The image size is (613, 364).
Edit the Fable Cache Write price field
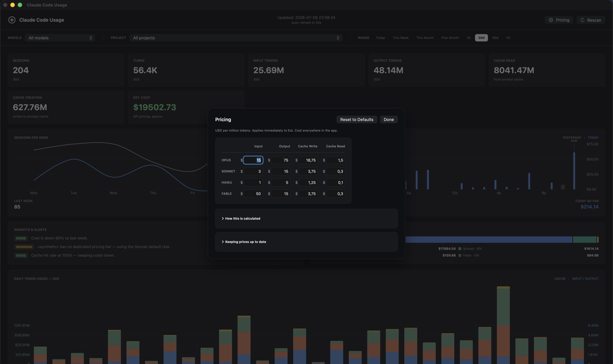point(308,193)
